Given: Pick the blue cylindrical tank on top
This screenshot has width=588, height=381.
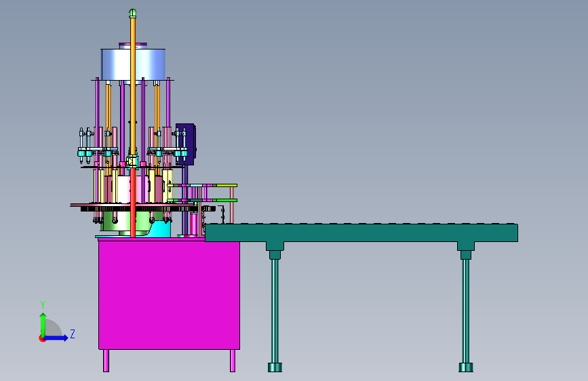Looking at the screenshot, I should 133,64.
